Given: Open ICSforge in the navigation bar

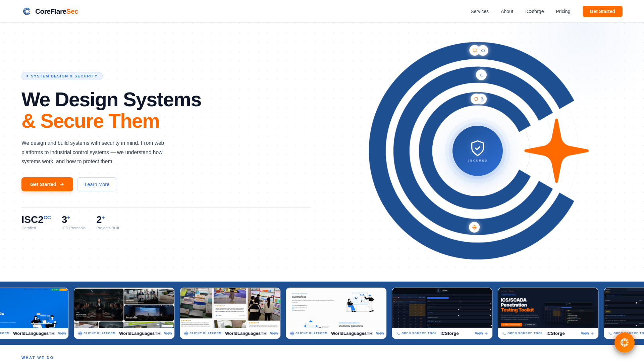Looking at the screenshot, I should (534, 11).
